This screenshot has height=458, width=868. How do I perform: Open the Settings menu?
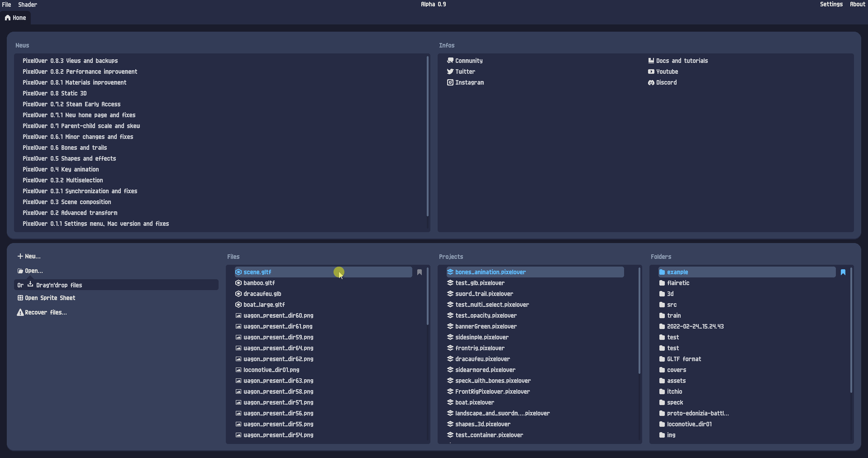click(x=831, y=5)
